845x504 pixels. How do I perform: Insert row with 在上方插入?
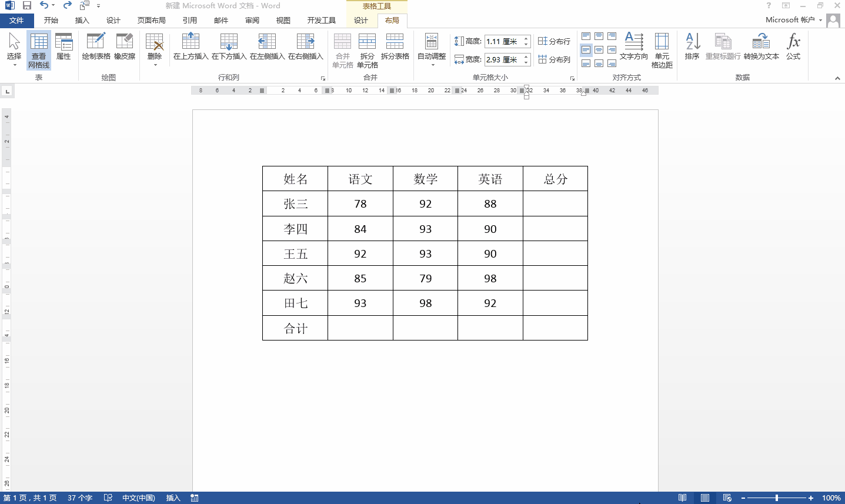(191, 47)
